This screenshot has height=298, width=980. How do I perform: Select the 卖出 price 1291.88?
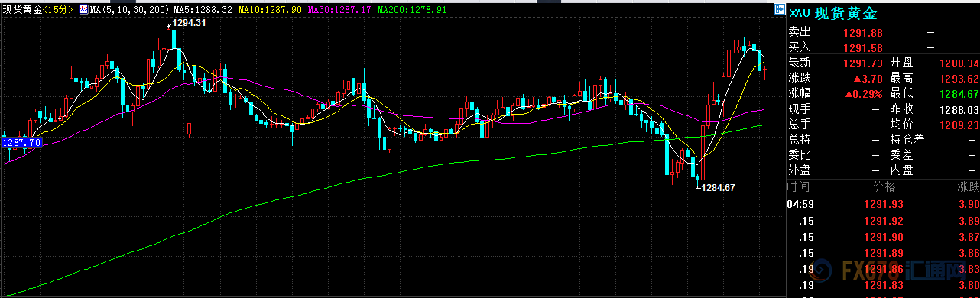tap(863, 33)
